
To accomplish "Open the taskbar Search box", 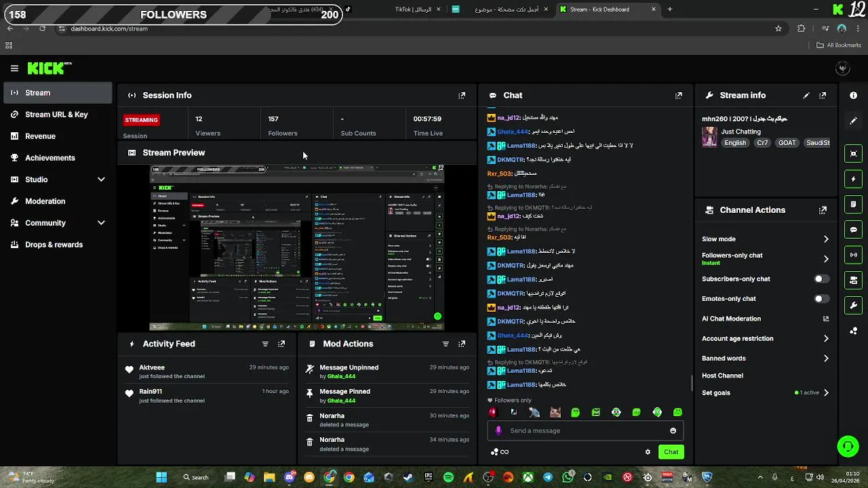I will coord(196,477).
